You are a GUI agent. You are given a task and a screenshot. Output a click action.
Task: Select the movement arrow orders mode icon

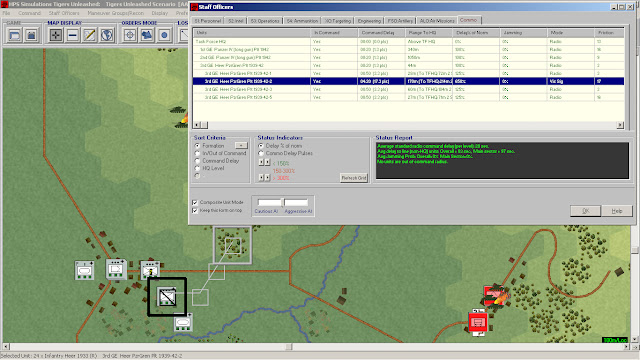tap(147, 35)
